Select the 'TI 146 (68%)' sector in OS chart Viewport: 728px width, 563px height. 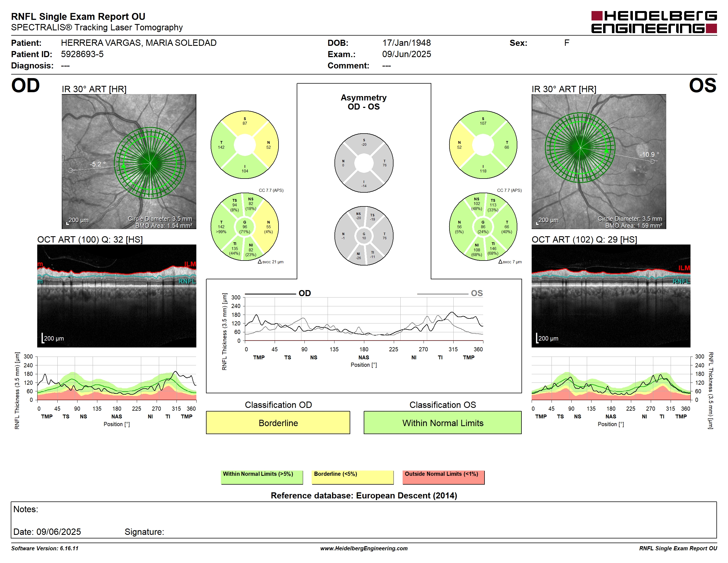click(493, 249)
